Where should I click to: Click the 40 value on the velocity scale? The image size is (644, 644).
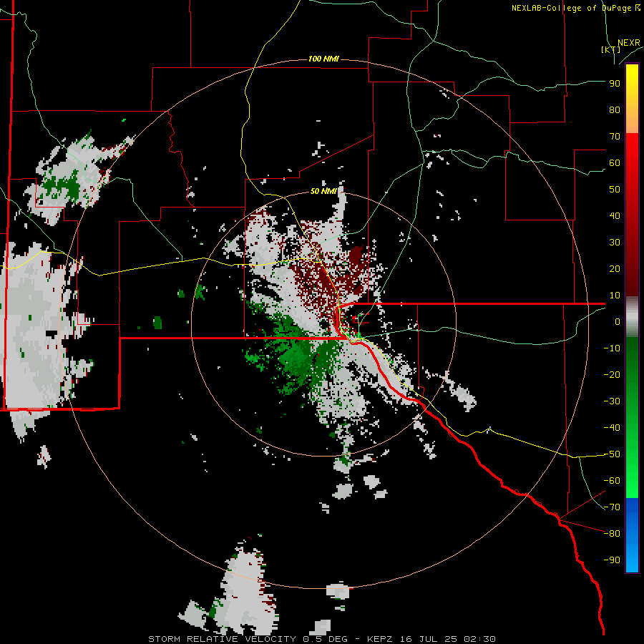click(615, 215)
